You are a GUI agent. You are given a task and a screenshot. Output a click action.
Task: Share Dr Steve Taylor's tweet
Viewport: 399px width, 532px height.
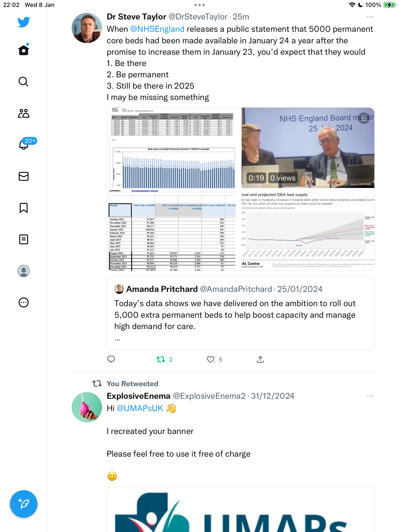point(260,359)
